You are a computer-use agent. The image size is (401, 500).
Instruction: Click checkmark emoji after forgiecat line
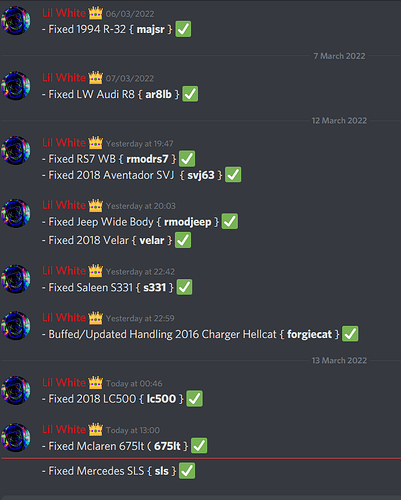click(350, 334)
